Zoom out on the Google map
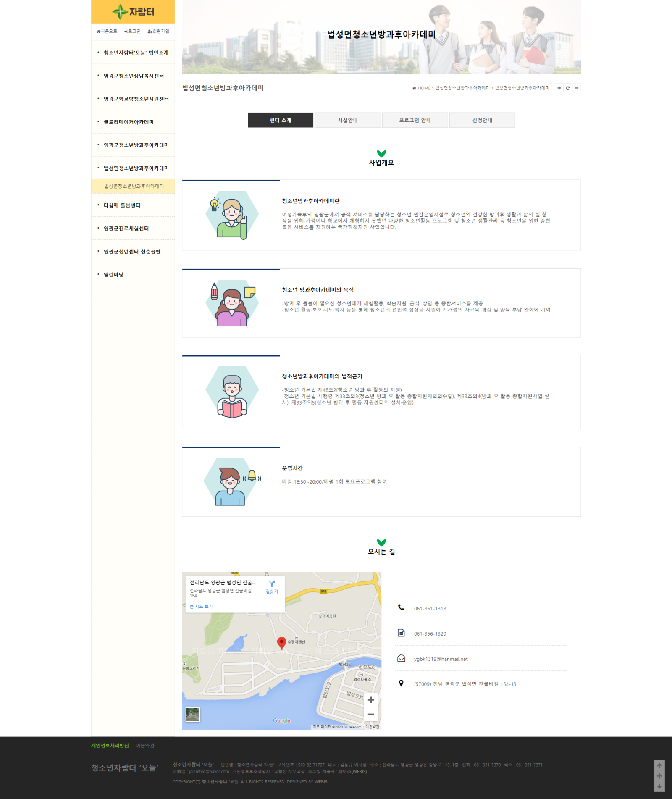672x799 pixels. [x=371, y=714]
